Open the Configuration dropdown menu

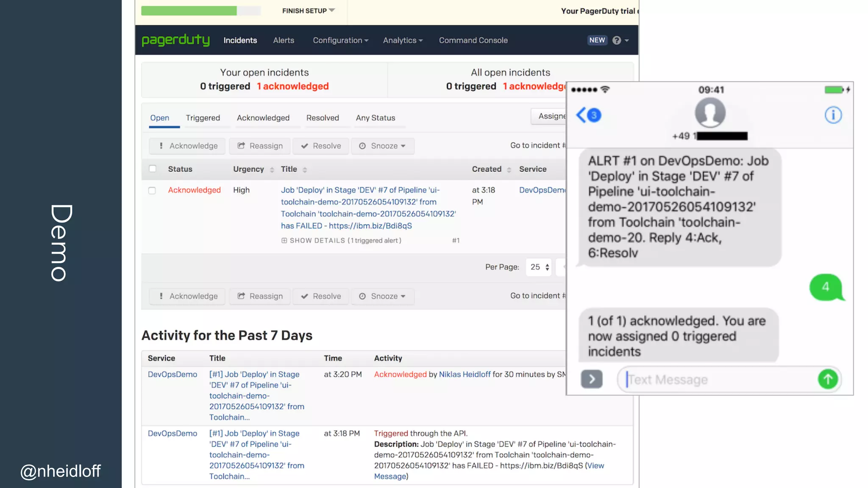click(x=340, y=40)
